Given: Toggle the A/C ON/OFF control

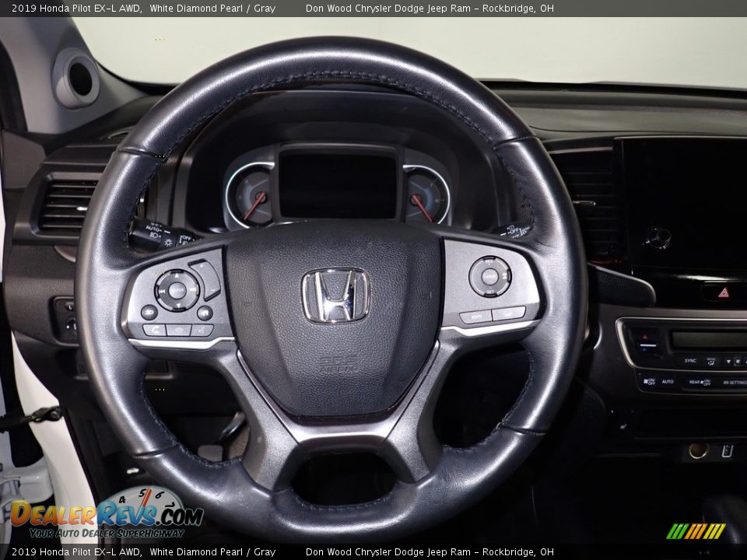Looking at the screenshot, I should tap(647, 382).
